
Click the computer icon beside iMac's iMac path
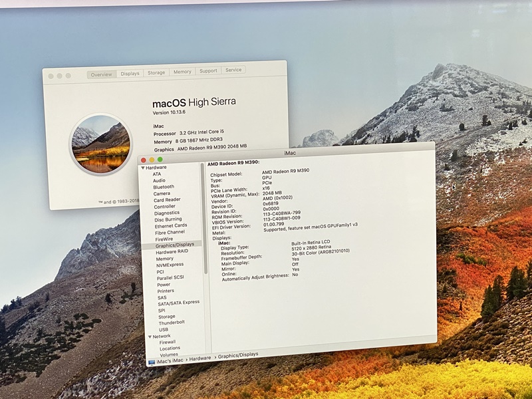pos(152,362)
